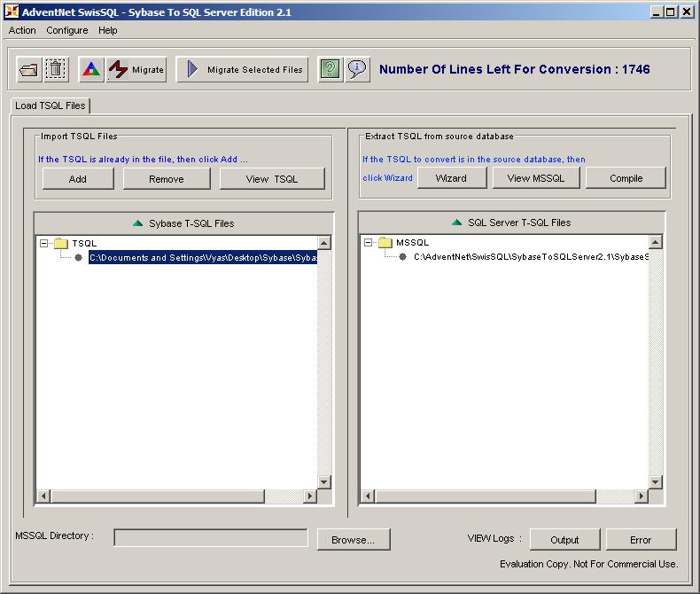
Task: Open the Help menu
Action: tap(107, 30)
